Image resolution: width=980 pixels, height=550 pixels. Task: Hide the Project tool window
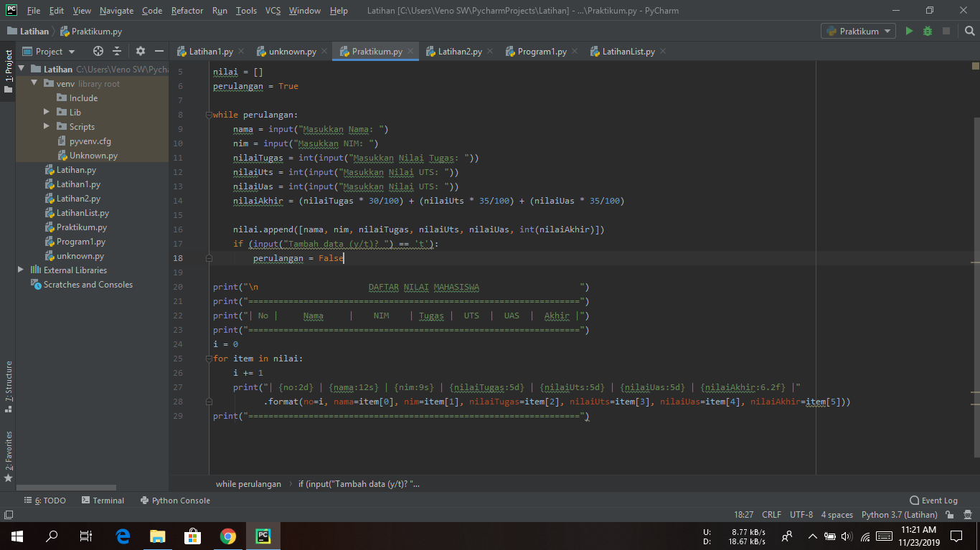(159, 52)
